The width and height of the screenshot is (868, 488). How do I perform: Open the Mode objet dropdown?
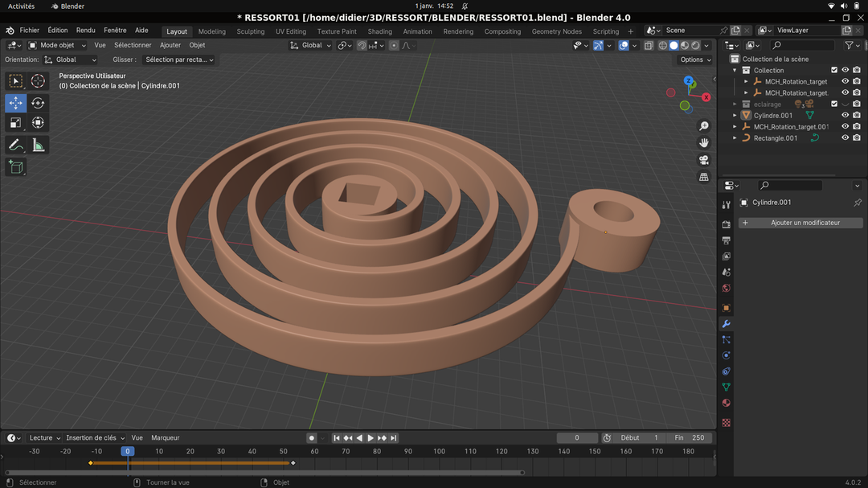click(x=58, y=45)
